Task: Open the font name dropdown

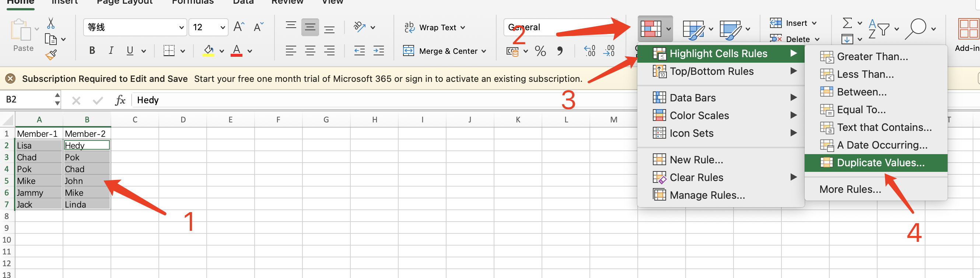Action: (x=181, y=27)
